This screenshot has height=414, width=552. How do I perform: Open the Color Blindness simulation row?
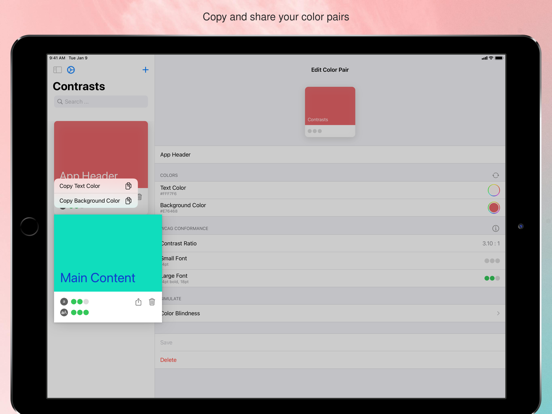330,313
